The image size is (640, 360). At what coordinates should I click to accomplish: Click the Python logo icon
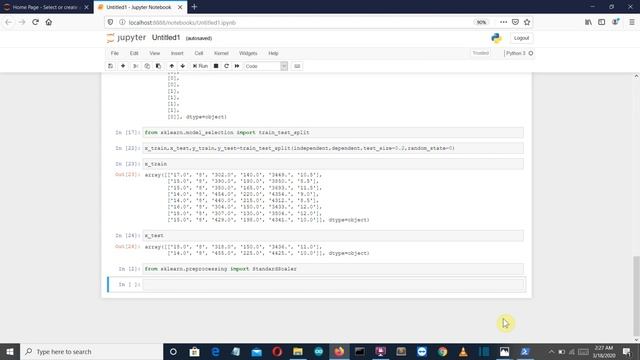point(496,38)
